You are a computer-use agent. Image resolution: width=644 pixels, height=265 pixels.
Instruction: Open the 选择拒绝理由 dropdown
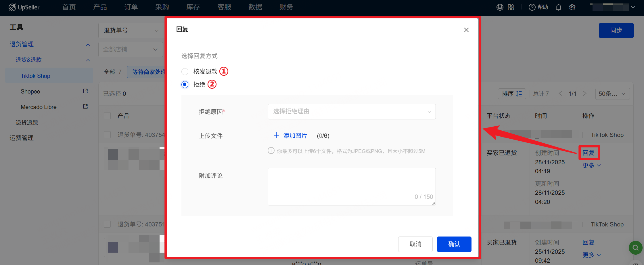coord(351,112)
